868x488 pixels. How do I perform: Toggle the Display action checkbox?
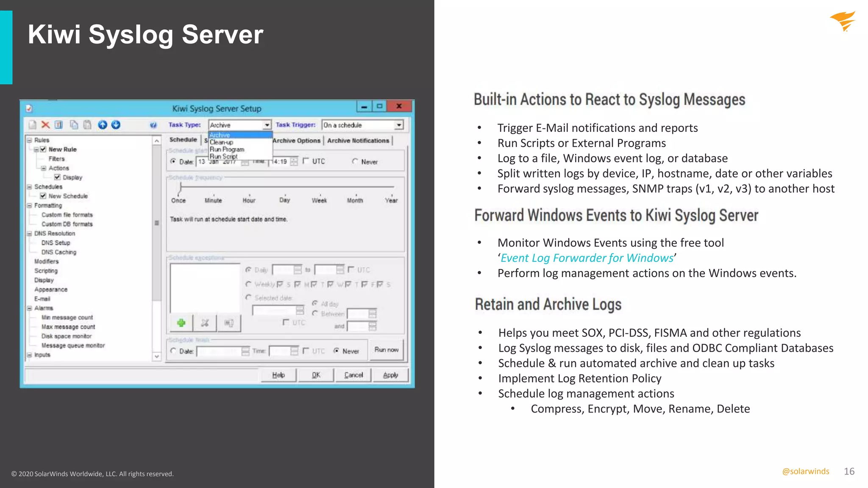(57, 177)
